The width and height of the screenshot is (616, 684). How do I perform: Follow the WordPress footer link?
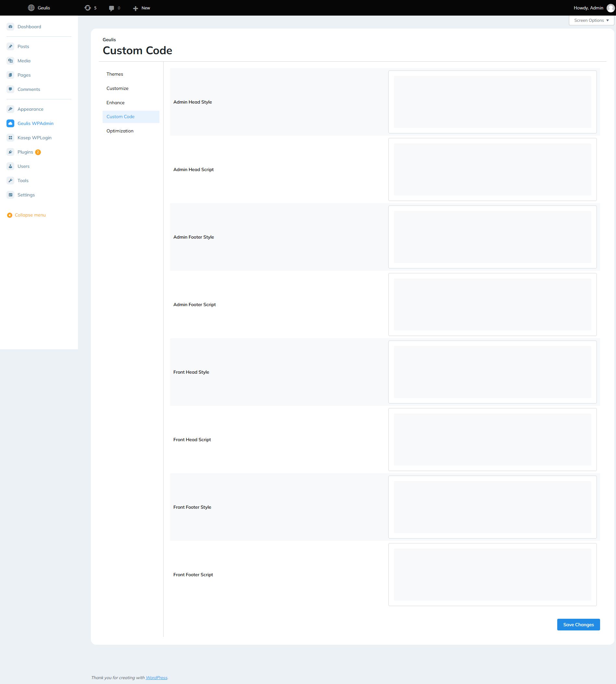[x=157, y=678]
